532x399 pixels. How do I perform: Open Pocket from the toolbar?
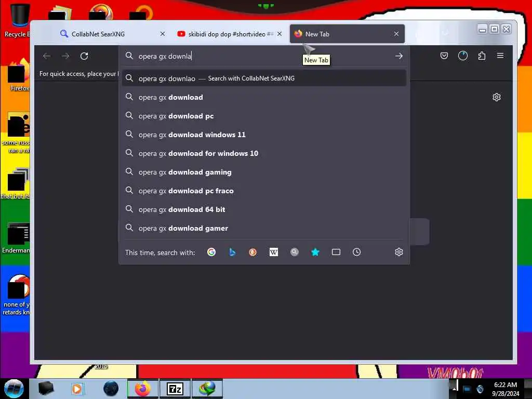(444, 56)
